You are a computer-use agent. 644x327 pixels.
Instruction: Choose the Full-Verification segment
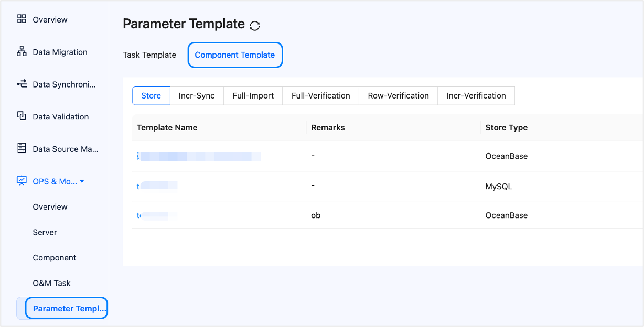(320, 96)
